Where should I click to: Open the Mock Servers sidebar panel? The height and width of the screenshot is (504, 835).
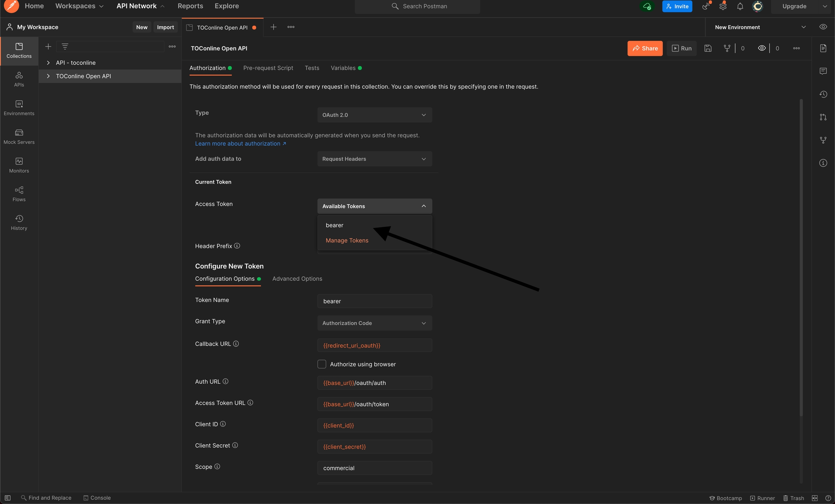[x=19, y=136]
